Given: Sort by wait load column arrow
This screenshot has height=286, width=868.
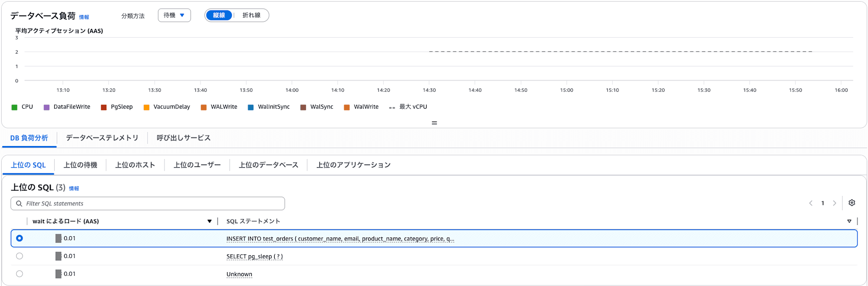Looking at the screenshot, I should pos(210,221).
